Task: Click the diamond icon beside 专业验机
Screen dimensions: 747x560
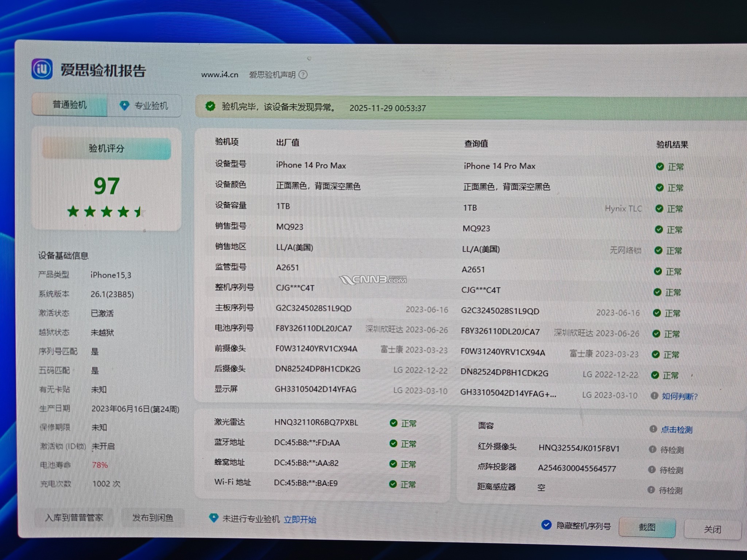Action: (124, 106)
